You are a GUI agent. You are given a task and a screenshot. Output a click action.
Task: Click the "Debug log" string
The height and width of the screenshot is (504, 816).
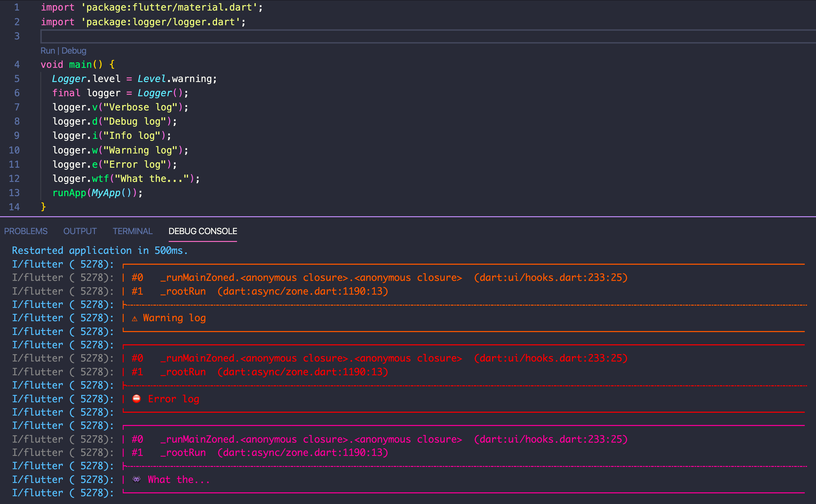(135, 121)
